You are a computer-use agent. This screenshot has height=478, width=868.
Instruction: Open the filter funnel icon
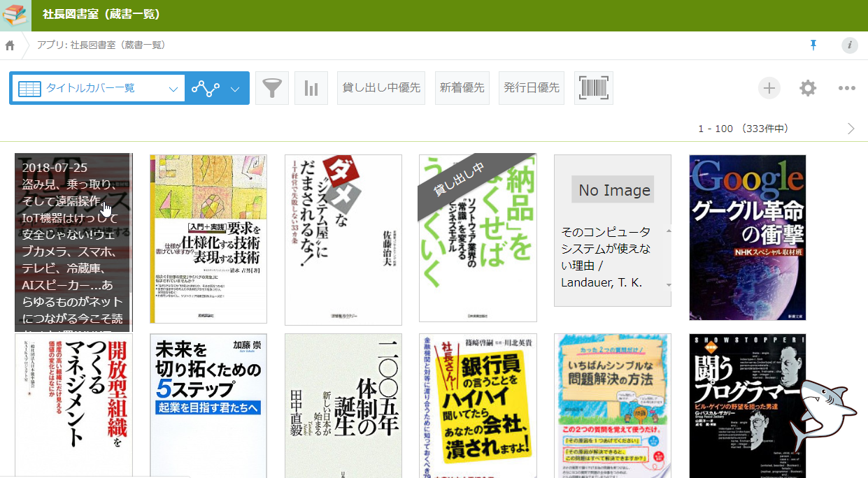click(x=272, y=88)
